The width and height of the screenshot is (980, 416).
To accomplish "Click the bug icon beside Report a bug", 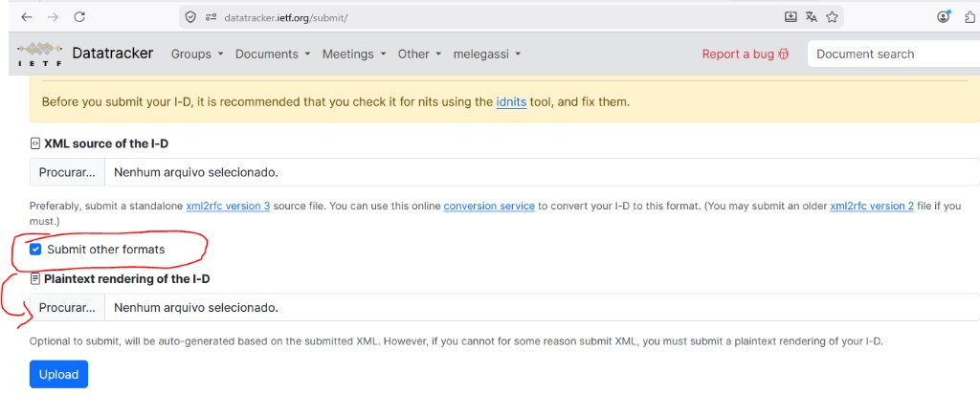I will click(784, 55).
